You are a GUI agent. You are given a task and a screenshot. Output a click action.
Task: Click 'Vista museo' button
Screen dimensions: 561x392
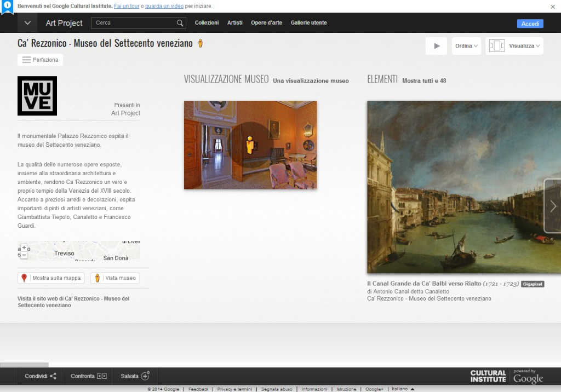point(115,278)
